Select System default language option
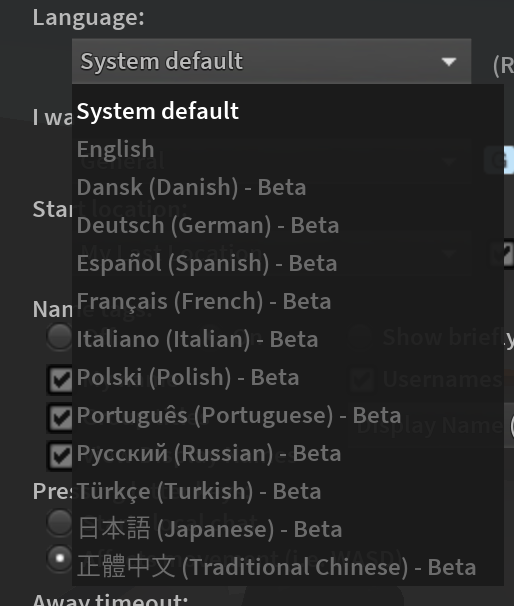The image size is (514, 606). point(288,111)
